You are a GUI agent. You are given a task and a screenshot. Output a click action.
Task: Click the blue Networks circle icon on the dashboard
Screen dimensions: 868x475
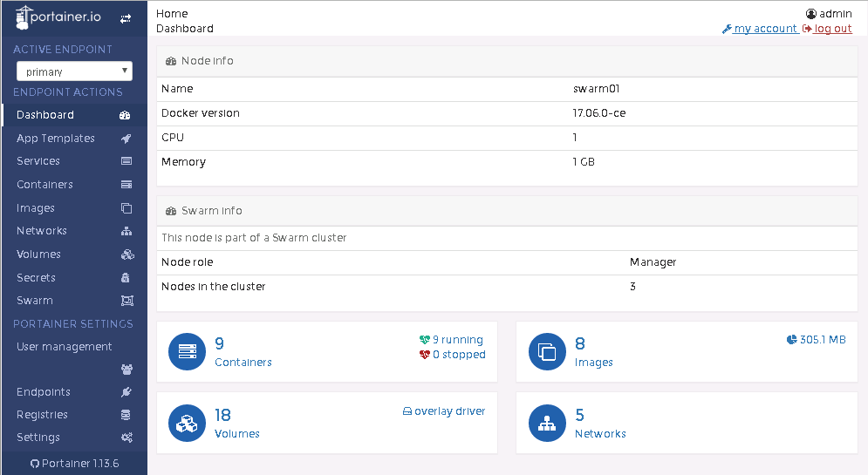548,423
